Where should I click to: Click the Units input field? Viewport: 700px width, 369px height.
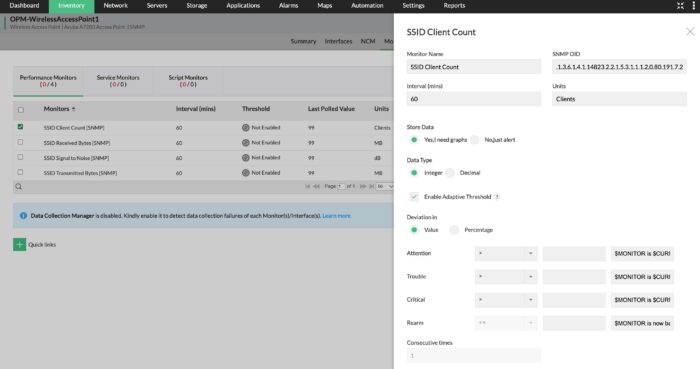point(619,99)
